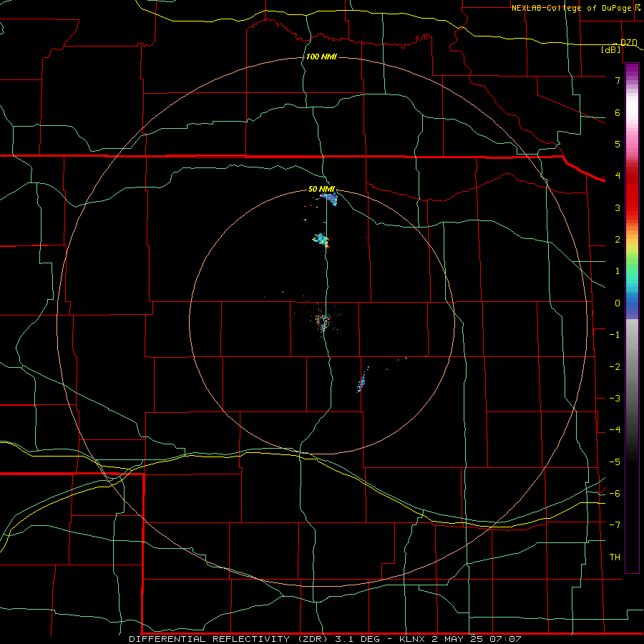Click the 1 value on color scale
The height and width of the screenshot is (644, 644).
pyautogui.click(x=618, y=271)
